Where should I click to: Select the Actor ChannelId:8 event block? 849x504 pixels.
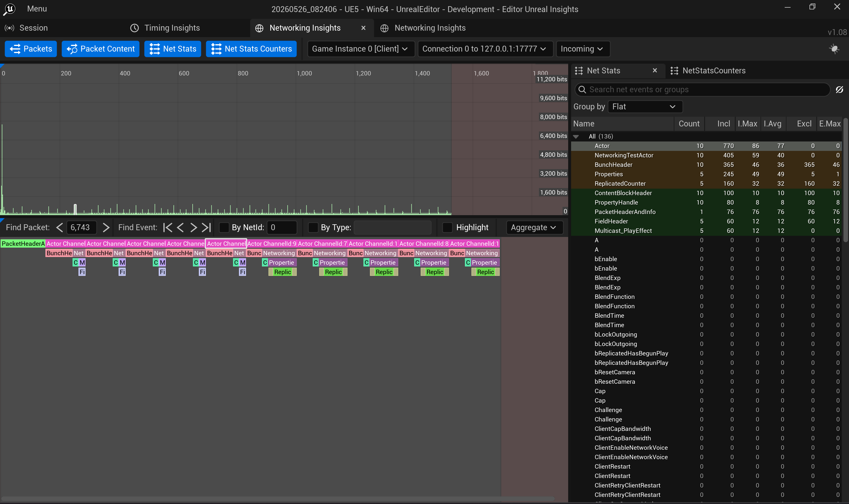424,244
